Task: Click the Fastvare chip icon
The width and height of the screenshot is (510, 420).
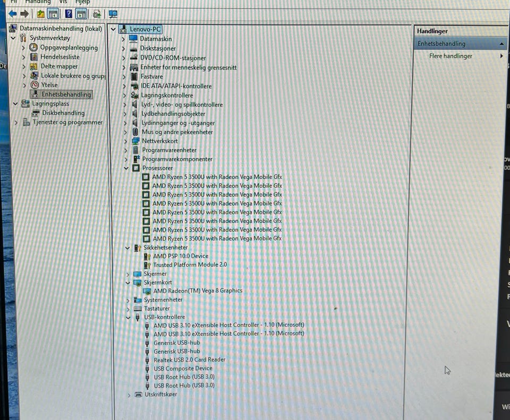Action: [x=134, y=76]
